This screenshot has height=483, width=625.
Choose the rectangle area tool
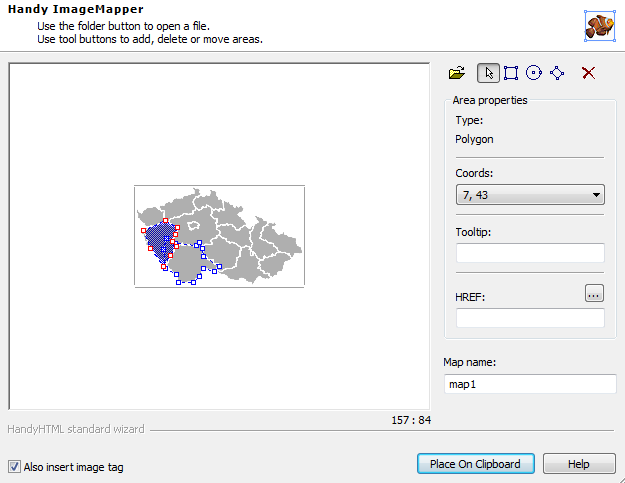(x=511, y=73)
